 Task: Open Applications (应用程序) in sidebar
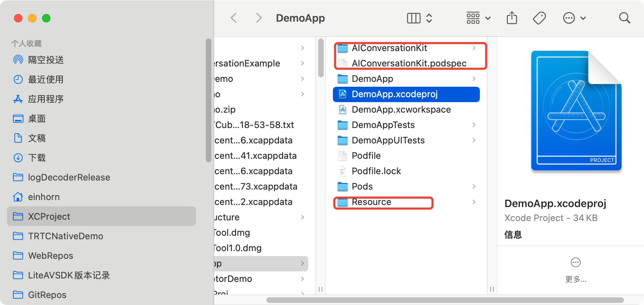45,99
